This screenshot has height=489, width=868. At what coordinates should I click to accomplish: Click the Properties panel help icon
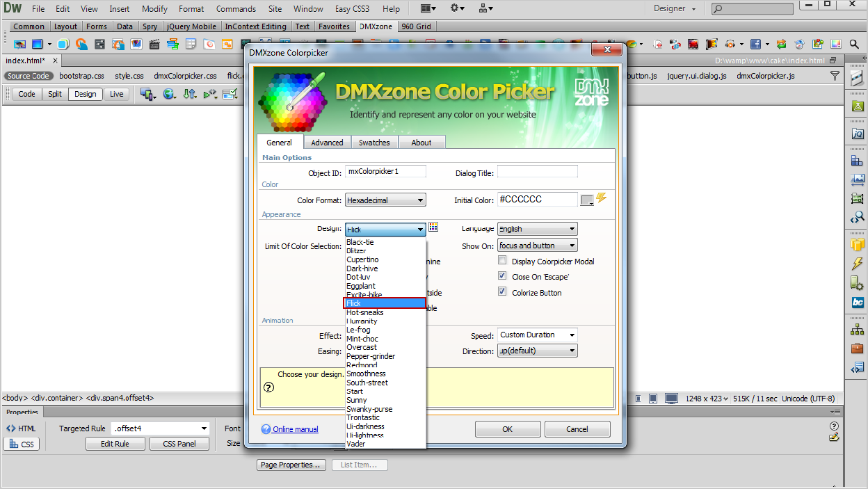pos(835,426)
